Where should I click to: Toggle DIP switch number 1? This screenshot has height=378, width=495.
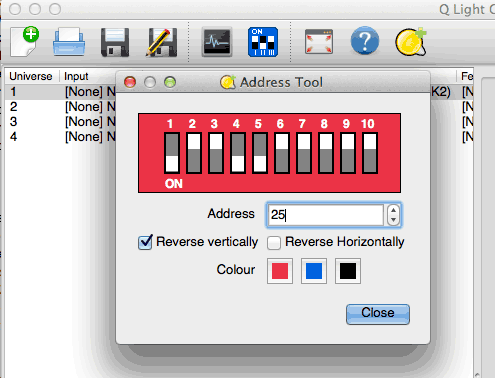coord(172,153)
